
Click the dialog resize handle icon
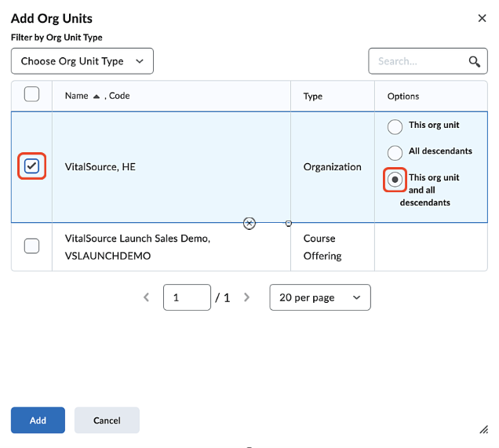pyautogui.click(x=484, y=430)
